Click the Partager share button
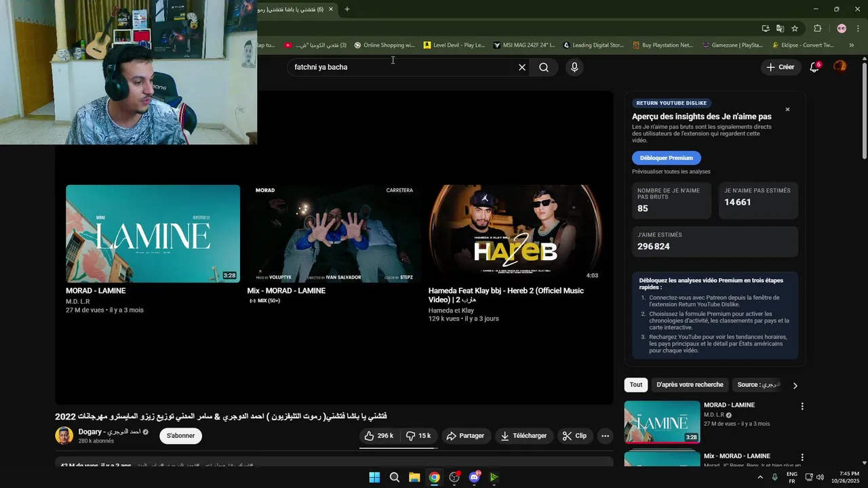Image resolution: width=868 pixels, height=488 pixels. 465,436
